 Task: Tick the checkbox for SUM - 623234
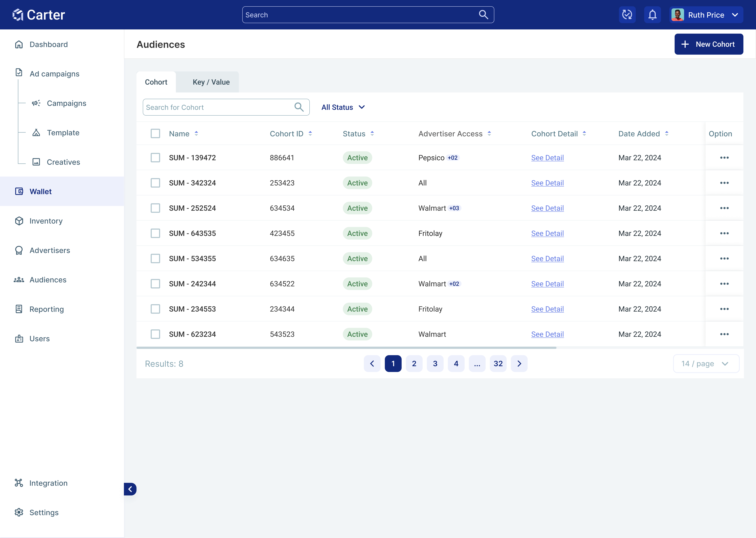(155, 334)
